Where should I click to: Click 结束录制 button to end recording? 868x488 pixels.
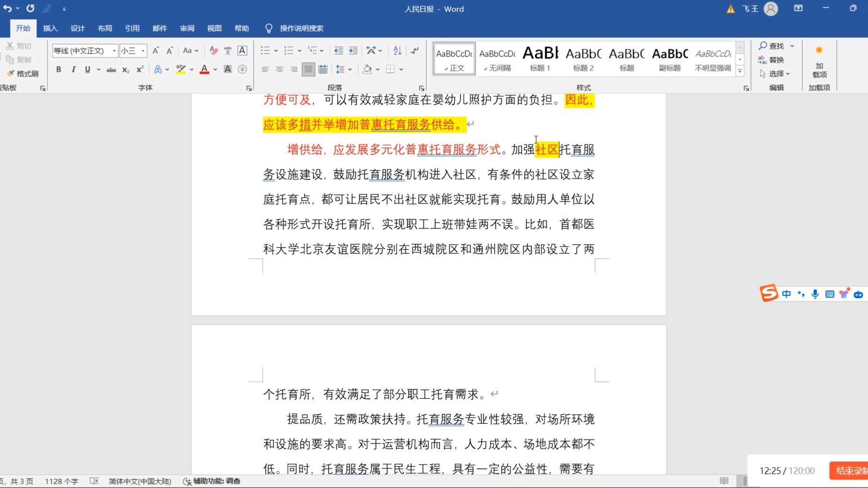tap(849, 471)
